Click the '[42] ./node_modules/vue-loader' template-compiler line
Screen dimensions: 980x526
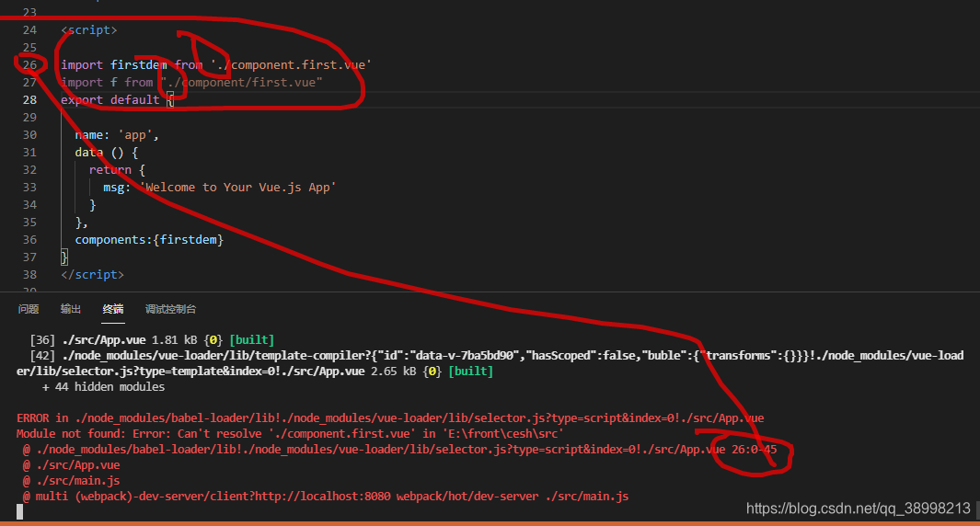click(490, 363)
